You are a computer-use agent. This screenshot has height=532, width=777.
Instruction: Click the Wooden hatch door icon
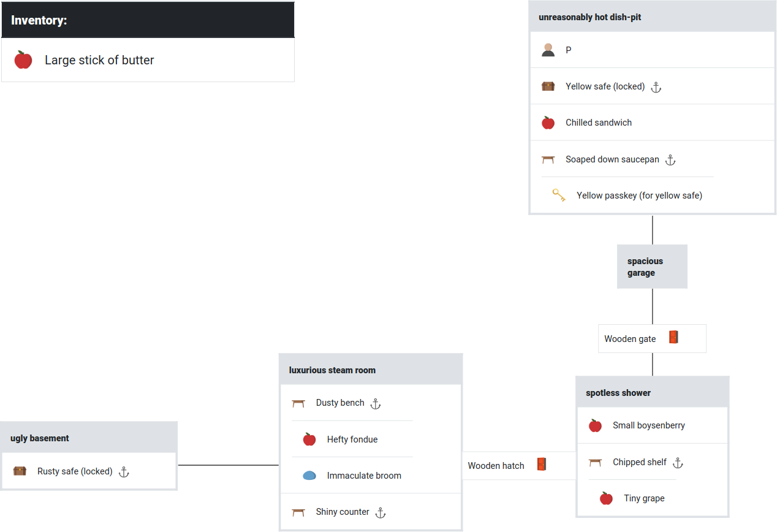tap(541, 465)
